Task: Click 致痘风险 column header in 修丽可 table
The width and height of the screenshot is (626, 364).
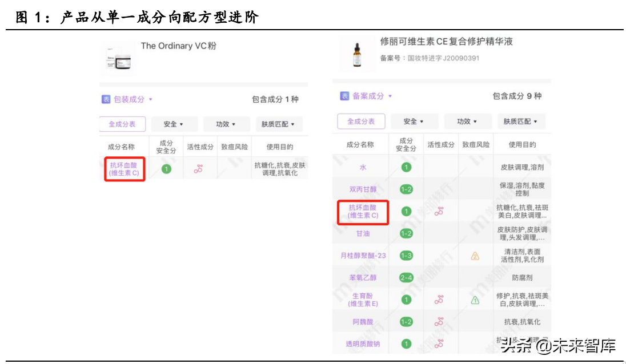Action: pos(476,145)
